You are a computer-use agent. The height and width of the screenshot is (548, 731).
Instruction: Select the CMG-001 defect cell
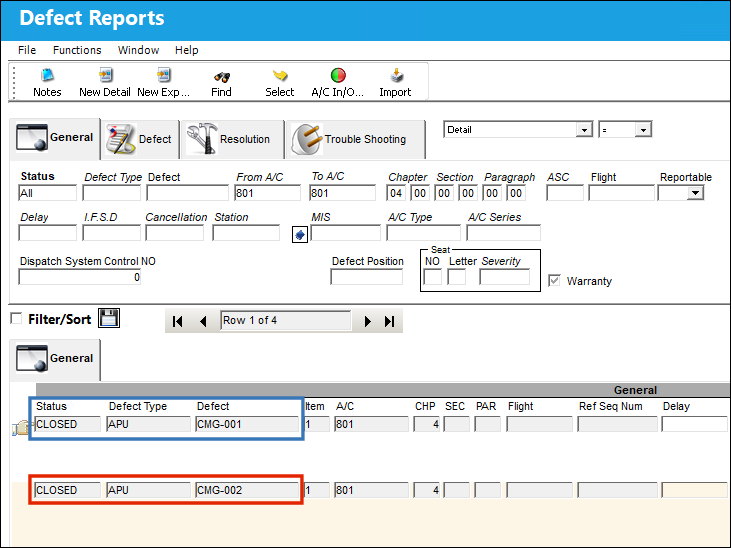(247, 424)
